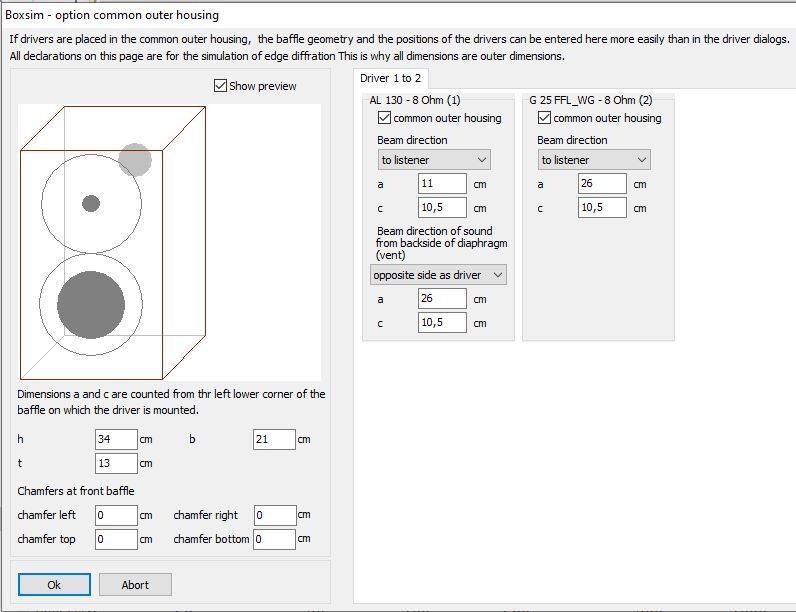Click the depth 't' field showing 13

116,463
